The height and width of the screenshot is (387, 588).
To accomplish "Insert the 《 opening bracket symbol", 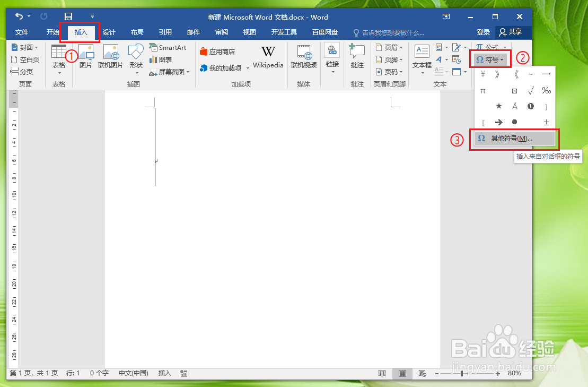I will pos(515,74).
